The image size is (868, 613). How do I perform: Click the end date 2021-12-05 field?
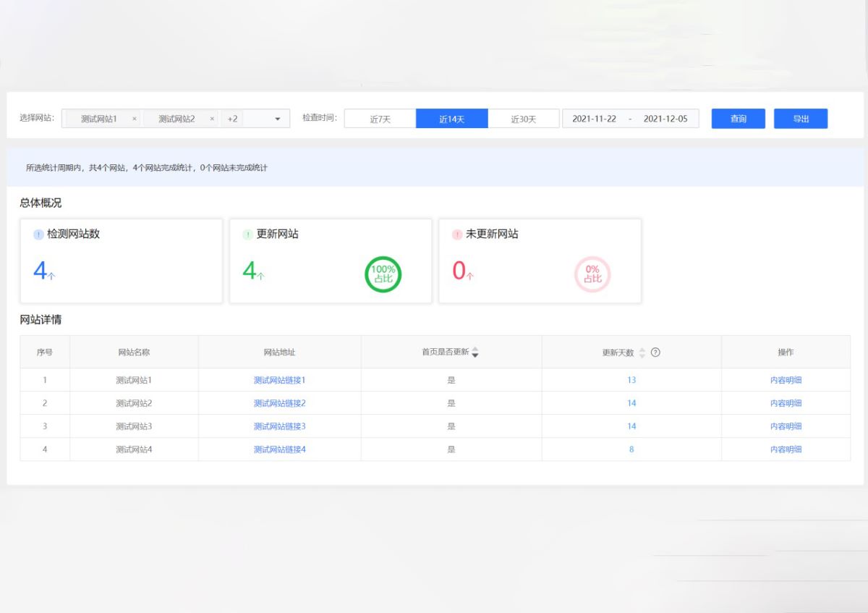click(x=665, y=119)
